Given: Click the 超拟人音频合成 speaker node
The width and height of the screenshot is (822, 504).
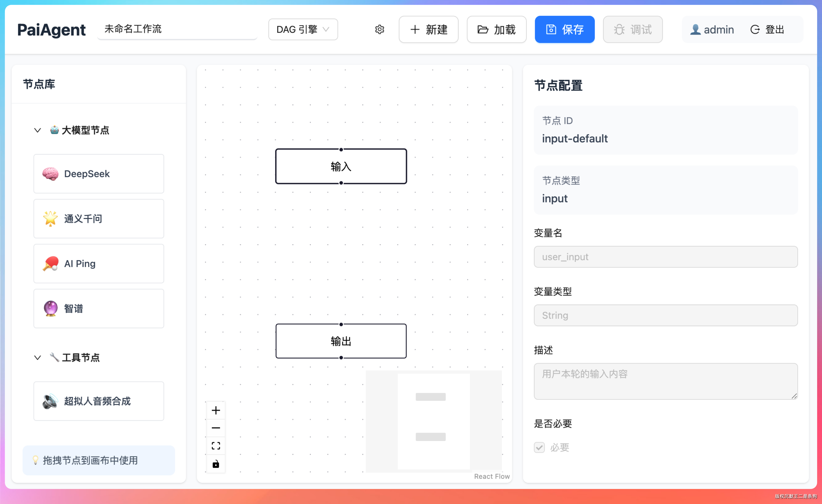Looking at the screenshot, I should coord(99,401).
